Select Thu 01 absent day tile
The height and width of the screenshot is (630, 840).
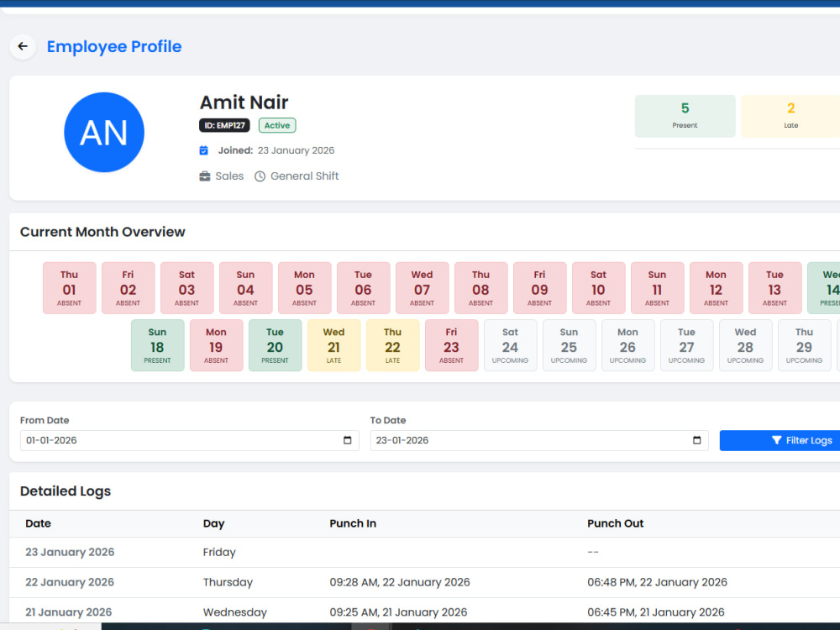[70, 287]
